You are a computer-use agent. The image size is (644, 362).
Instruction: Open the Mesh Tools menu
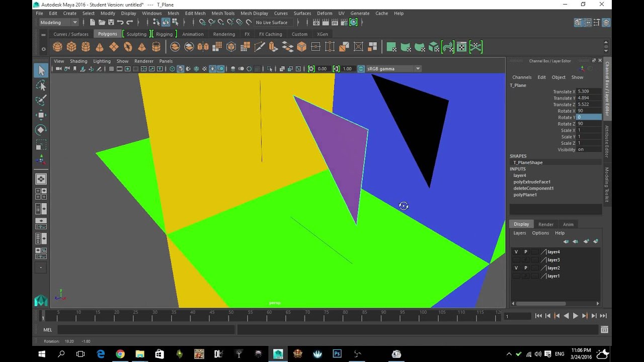point(223,13)
